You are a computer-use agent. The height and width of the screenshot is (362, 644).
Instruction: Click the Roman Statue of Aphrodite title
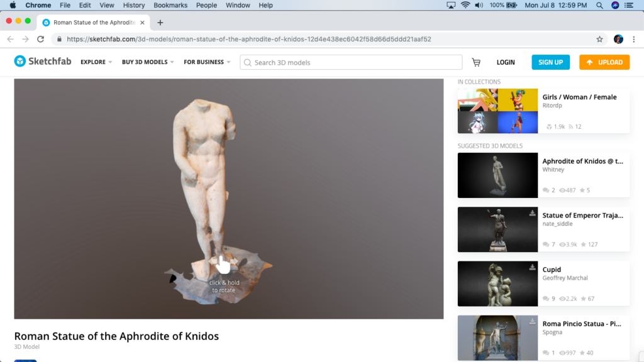pos(116,336)
